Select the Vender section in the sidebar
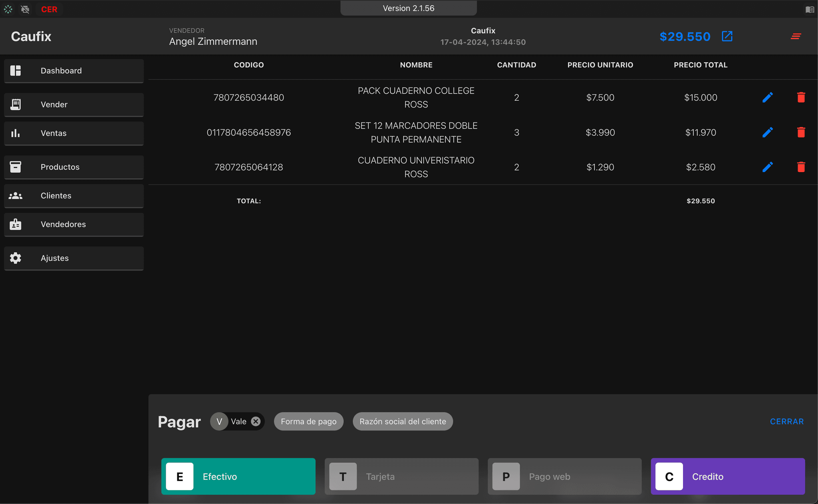This screenshot has height=504, width=818. (73, 105)
